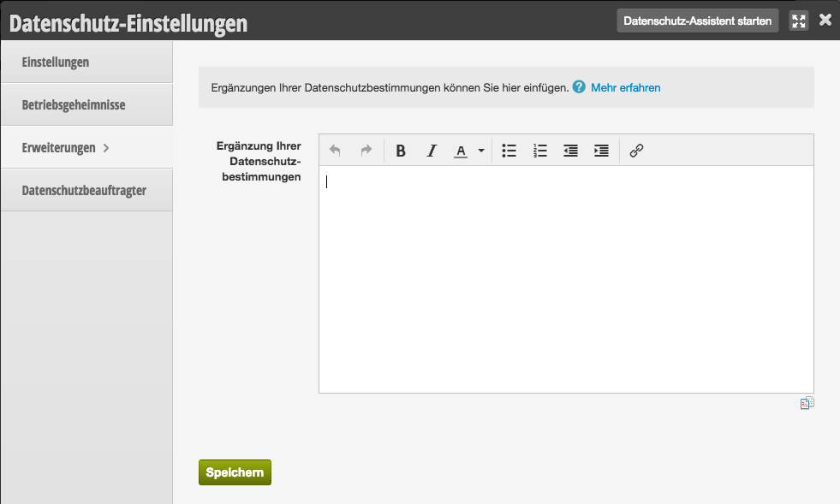840x504 pixels.
Task: Start the Datenschutz-Assistent
Action: tap(698, 21)
